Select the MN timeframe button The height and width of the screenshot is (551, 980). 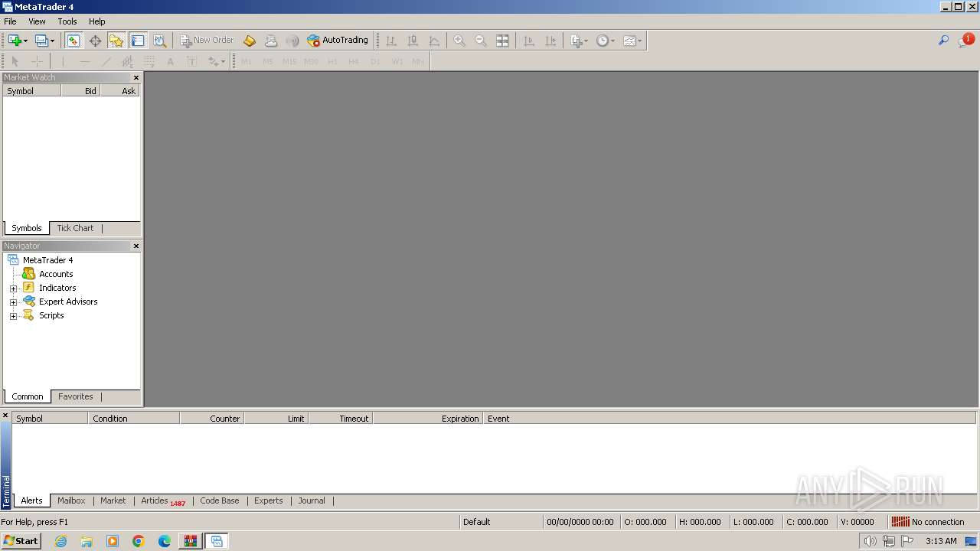(418, 61)
